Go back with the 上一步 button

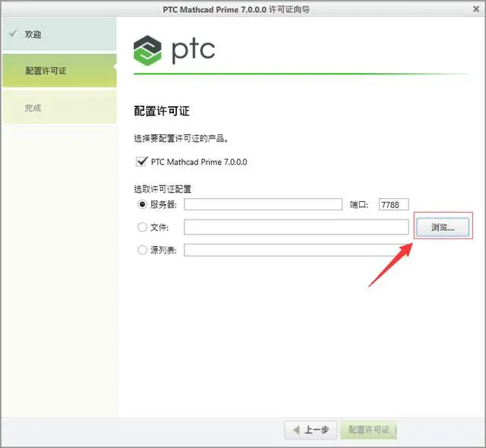click(x=311, y=430)
